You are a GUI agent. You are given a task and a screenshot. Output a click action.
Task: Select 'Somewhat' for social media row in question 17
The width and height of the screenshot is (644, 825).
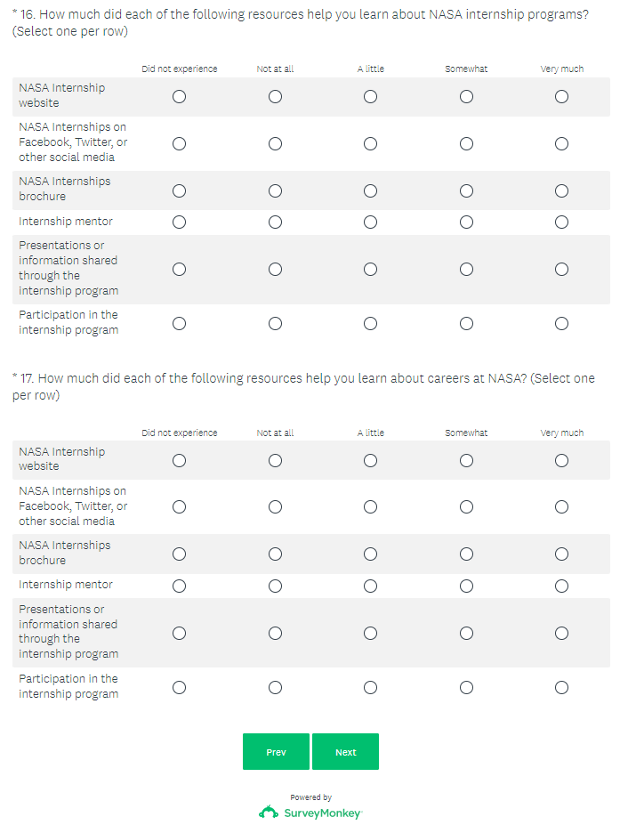tap(466, 507)
